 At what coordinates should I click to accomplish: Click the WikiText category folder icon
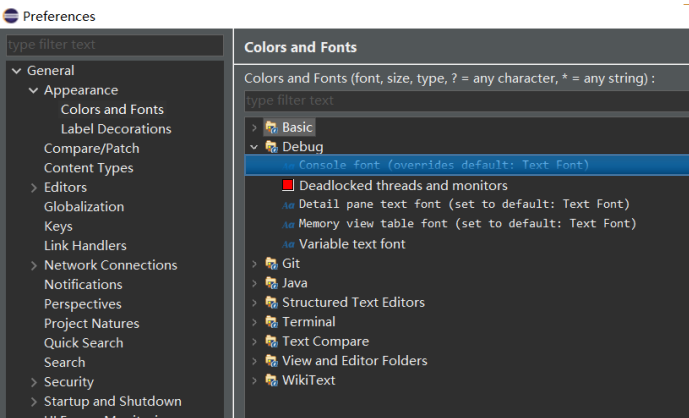point(271,380)
